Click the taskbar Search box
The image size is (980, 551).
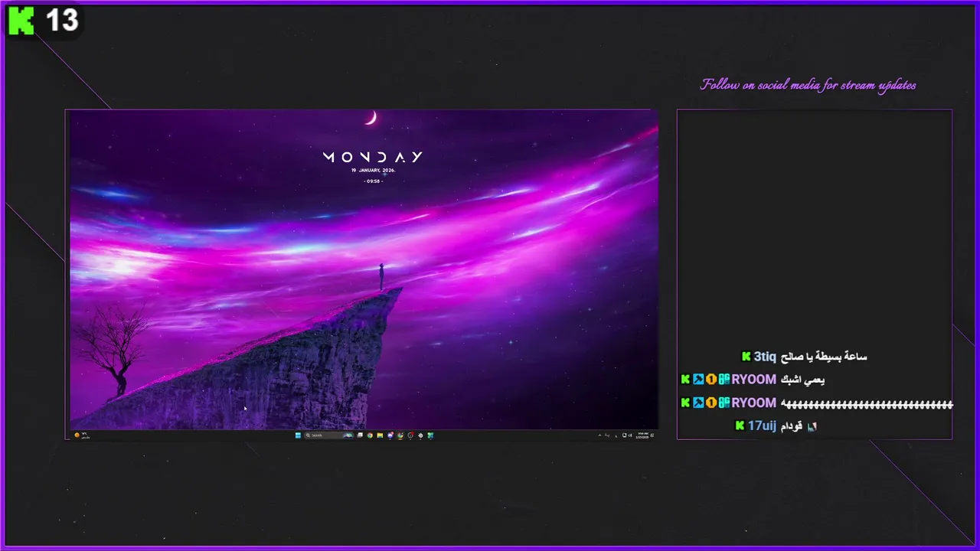[x=329, y=435]
